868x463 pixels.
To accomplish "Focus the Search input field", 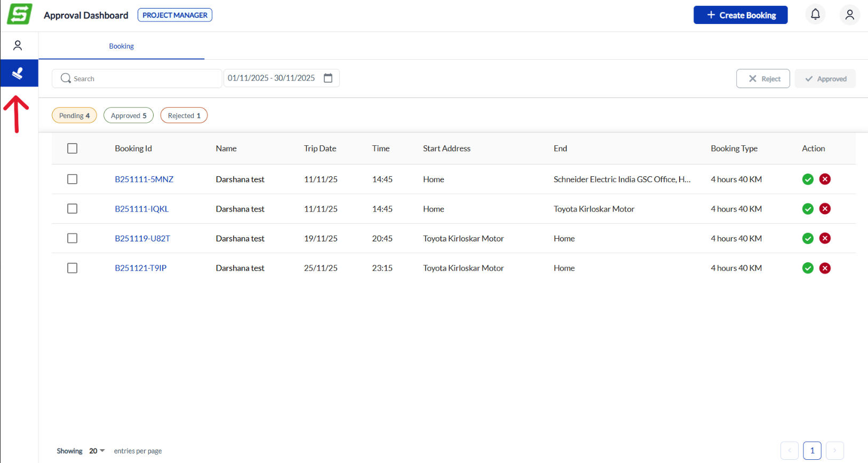I will click(137, 79).
